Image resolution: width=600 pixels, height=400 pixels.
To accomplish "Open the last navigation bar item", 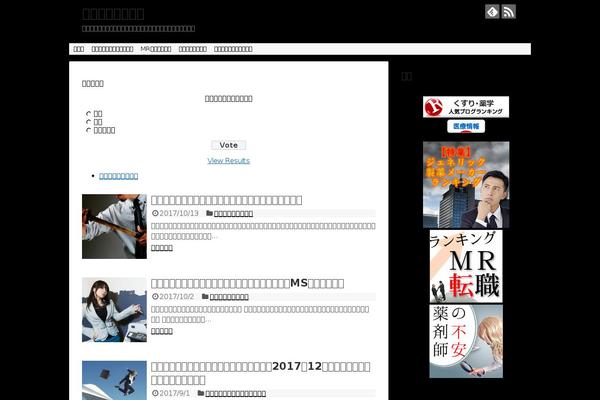I will point(233,49).
